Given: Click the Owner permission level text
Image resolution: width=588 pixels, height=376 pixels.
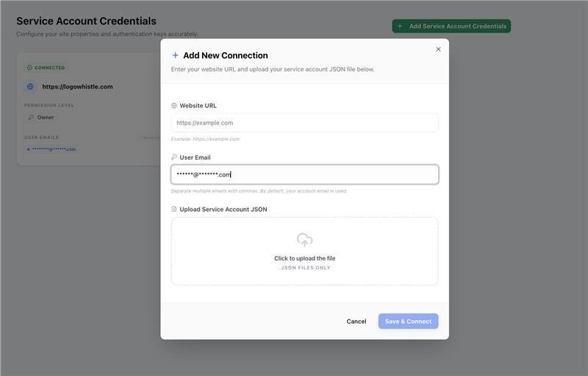Looking at the screenshot, I should [46, 118].
